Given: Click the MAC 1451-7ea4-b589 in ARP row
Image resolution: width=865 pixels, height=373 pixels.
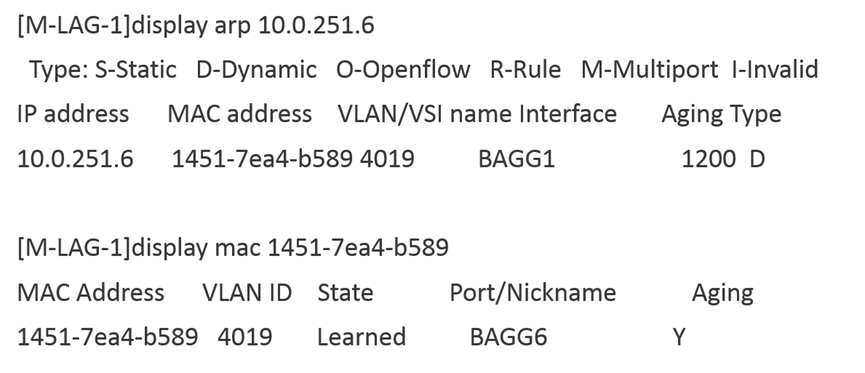Looking at the screenshot, I should 262,159.
